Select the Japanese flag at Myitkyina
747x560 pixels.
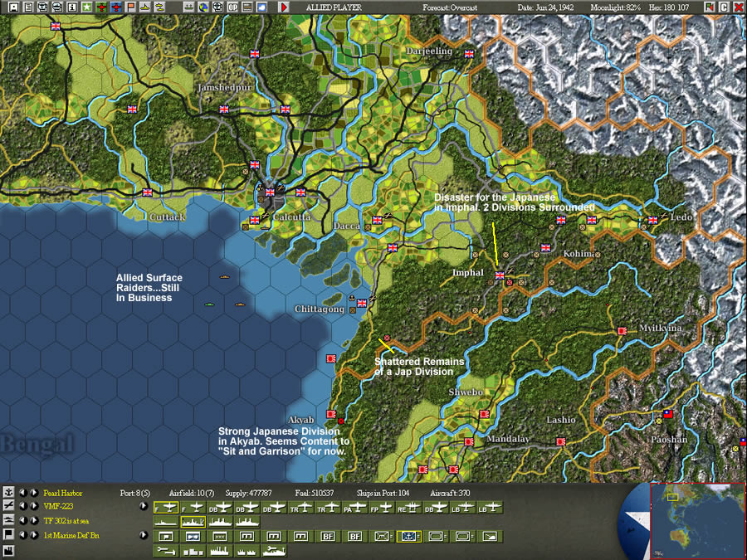pos(622,330)
